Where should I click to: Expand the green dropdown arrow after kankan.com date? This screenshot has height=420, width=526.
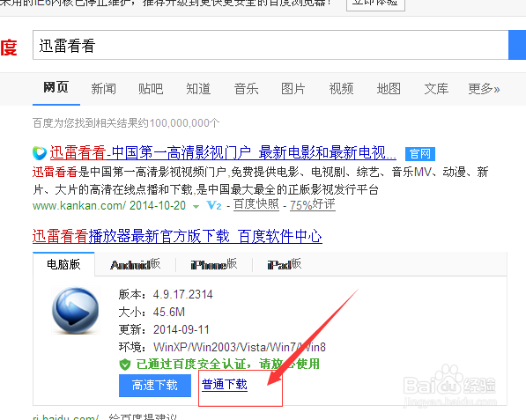pos(196,207)
